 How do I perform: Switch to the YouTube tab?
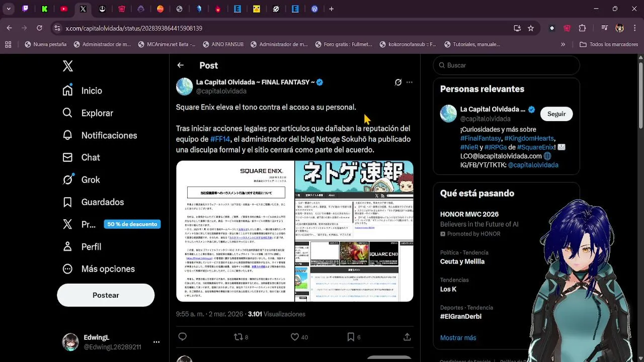coord(64,9)
